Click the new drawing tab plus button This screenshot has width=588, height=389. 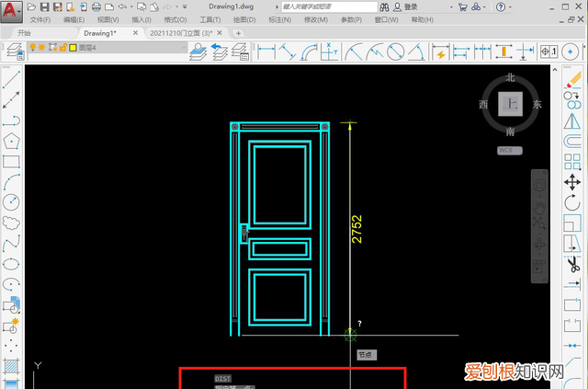coord(238,32)
